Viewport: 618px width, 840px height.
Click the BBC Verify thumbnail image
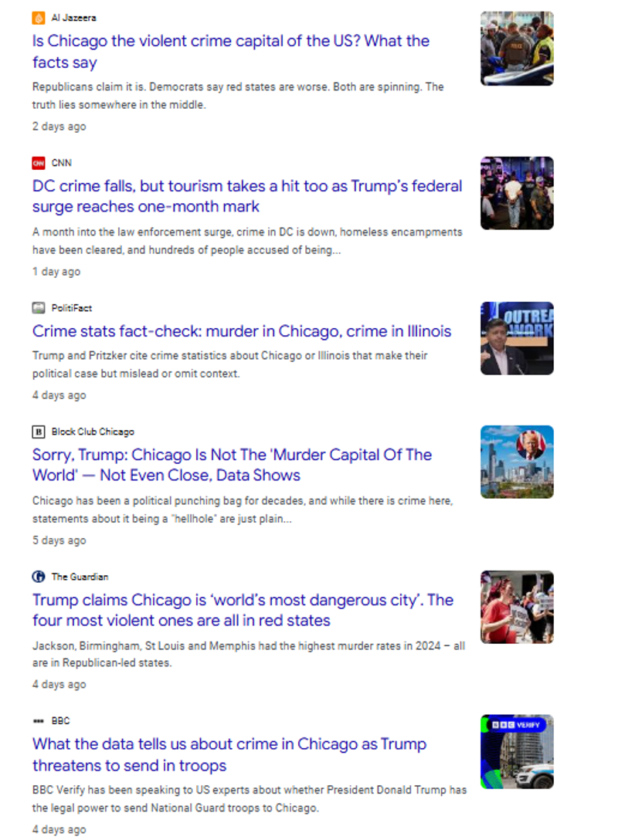[517, 751]
